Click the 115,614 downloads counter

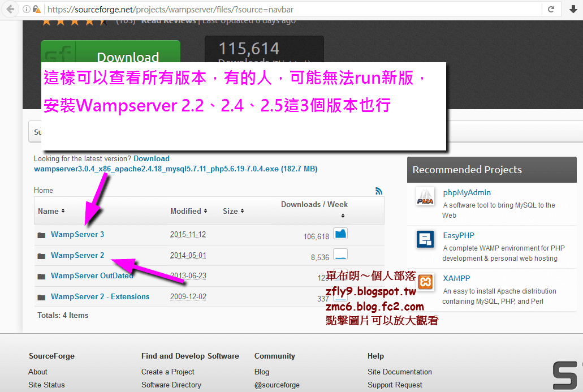(249, 49)
